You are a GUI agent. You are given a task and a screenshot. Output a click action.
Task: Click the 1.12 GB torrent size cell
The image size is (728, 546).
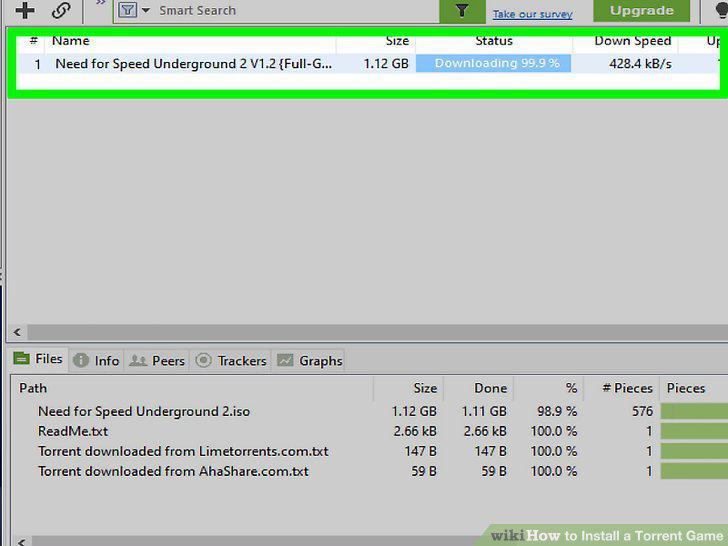click(386, 64)
